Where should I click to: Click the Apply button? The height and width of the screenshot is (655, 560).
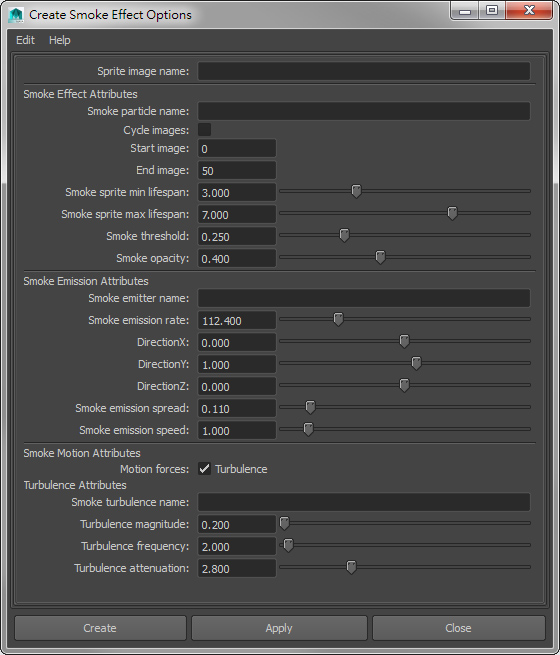coord(279,628)
